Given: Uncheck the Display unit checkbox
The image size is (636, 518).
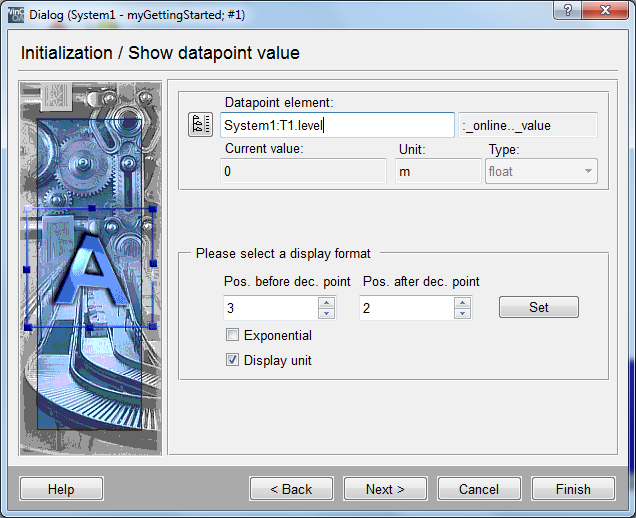Looking at the screenshot, I should click(233, 360).
